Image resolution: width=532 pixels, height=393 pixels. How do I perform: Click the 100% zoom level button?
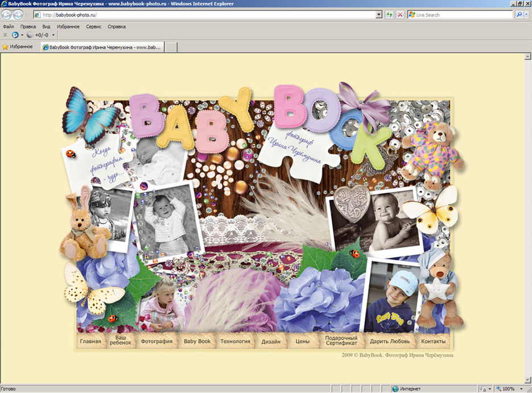pyautogui.click(x=505, y=389)
